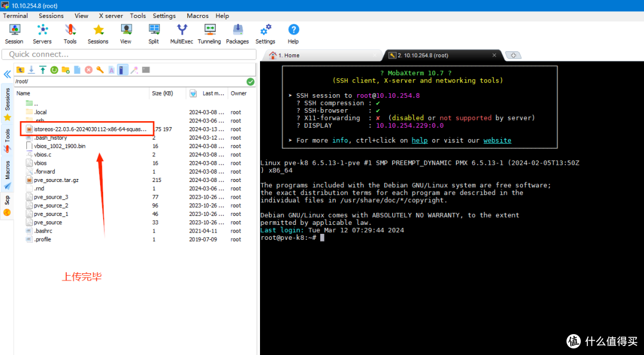Click the magic wand icon in SFTP toolbar

[x=134, y=70]
